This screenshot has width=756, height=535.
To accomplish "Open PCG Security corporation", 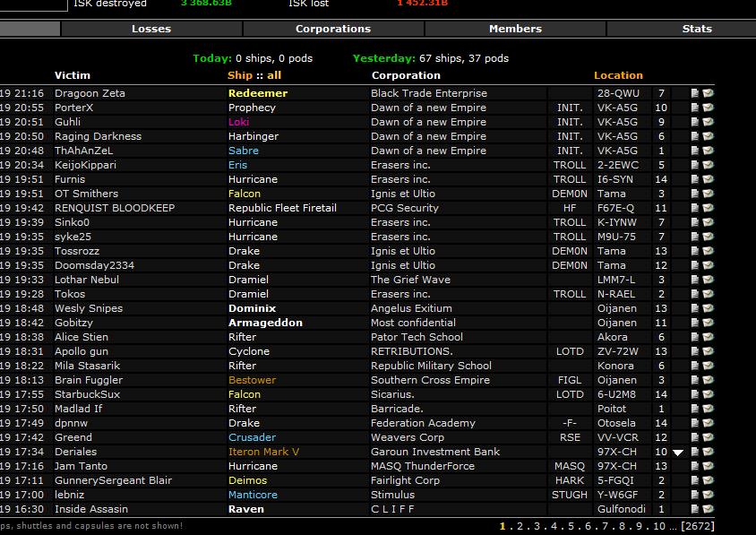I will click(x=405, y=208).
